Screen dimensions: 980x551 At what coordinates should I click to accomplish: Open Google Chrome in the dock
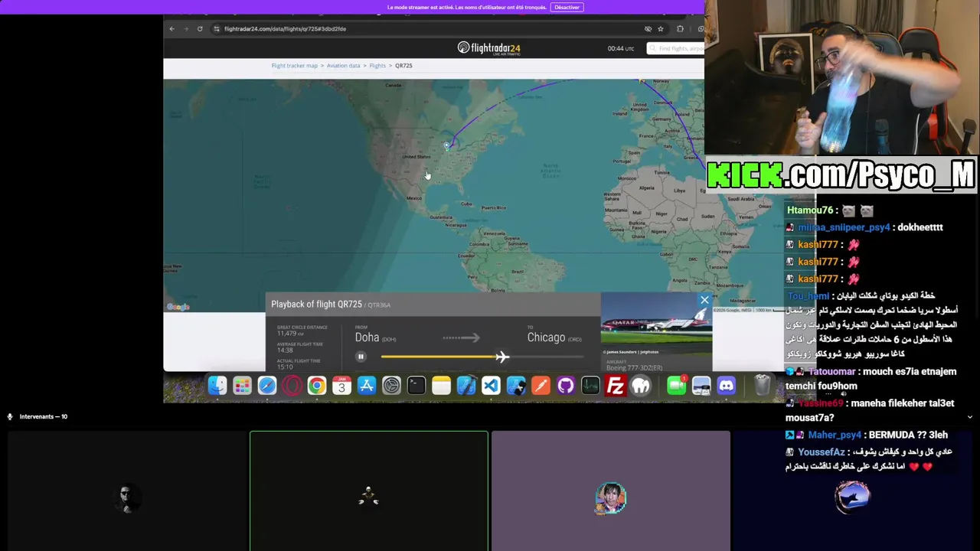pyautogui.click(x=316, y=386)
